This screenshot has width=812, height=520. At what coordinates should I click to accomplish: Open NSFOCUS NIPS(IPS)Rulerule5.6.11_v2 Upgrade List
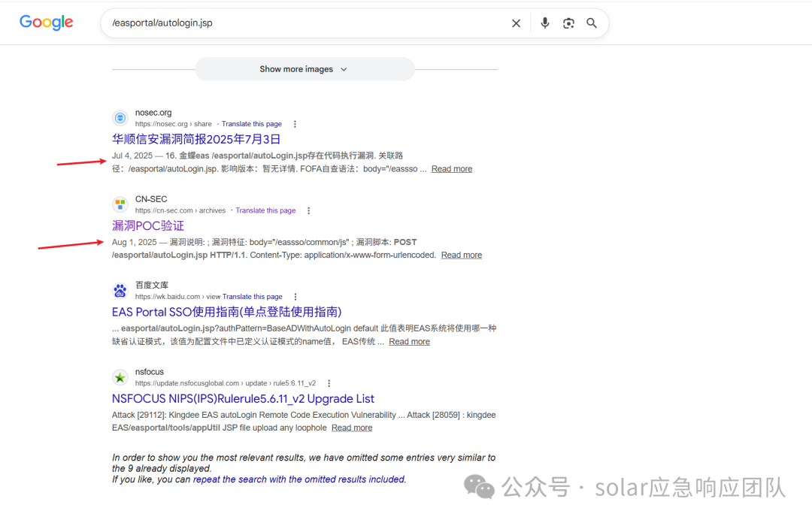243,399
